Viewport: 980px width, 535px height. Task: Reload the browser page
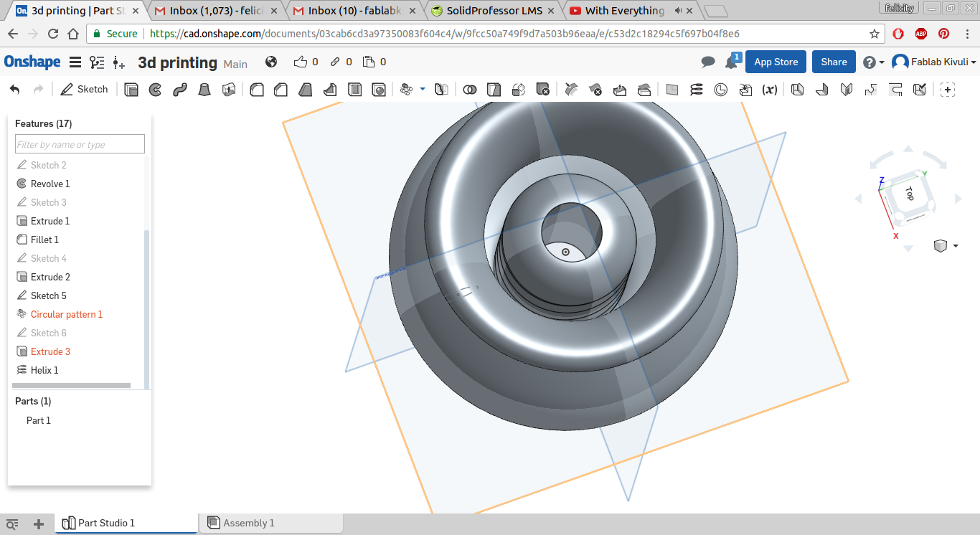(x=53, y=34)
